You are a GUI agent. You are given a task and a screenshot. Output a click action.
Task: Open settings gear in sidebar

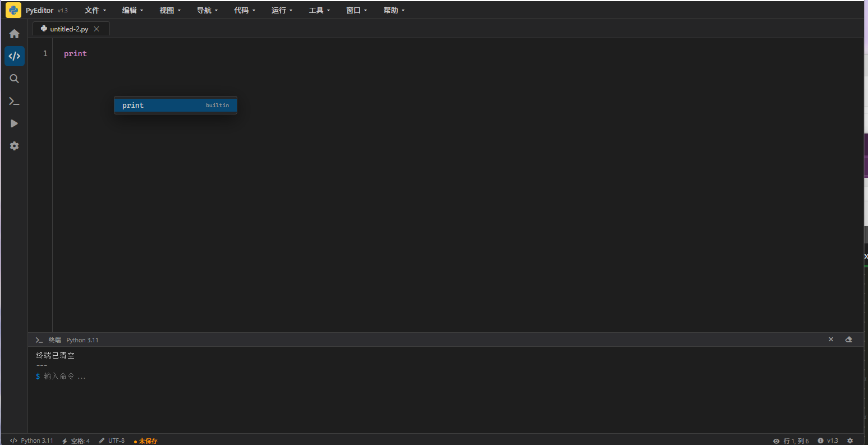click(x=15, y=146)
